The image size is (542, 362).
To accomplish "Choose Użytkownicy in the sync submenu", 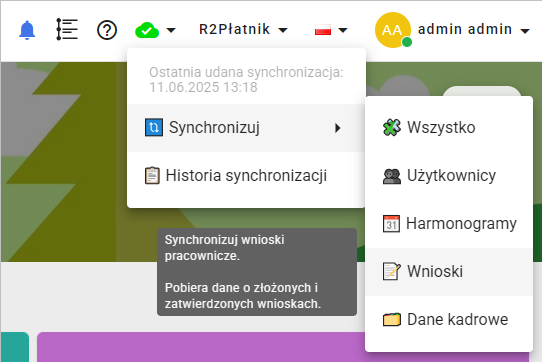I will 449,176.
